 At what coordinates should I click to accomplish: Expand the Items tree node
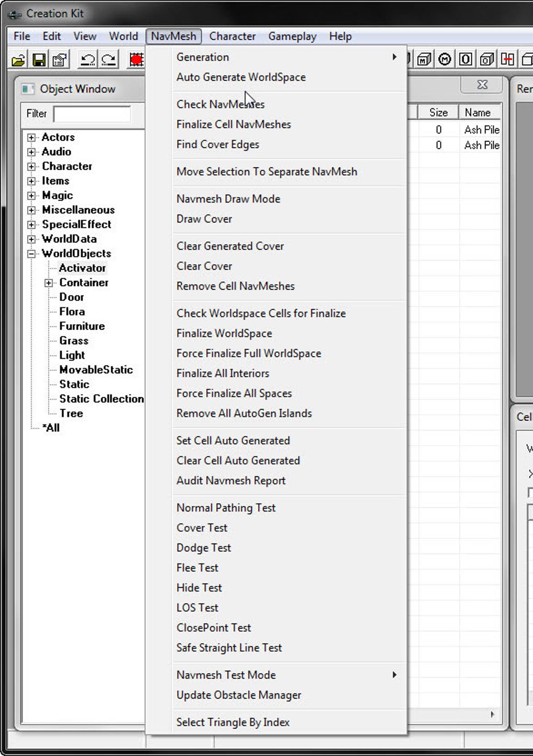click(32, 181)
